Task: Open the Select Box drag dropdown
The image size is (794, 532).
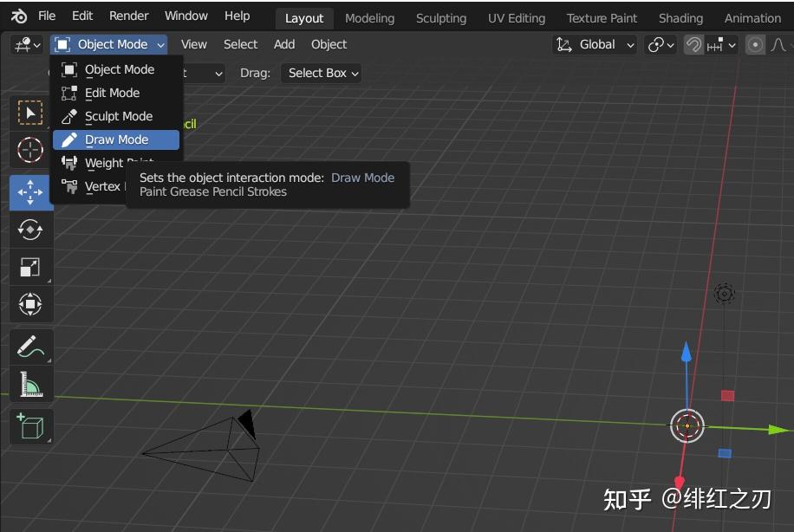Action: coord(321,73)
